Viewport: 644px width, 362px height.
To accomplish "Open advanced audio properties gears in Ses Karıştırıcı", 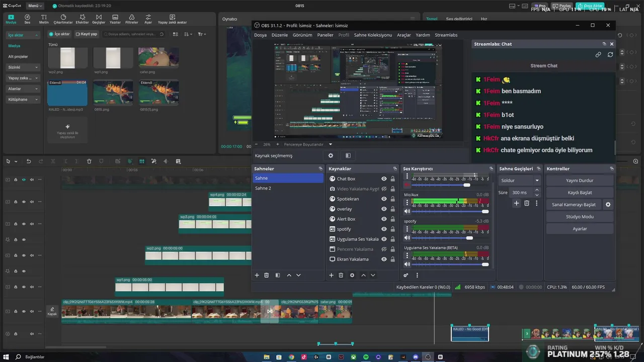I will tap(406, 275).
